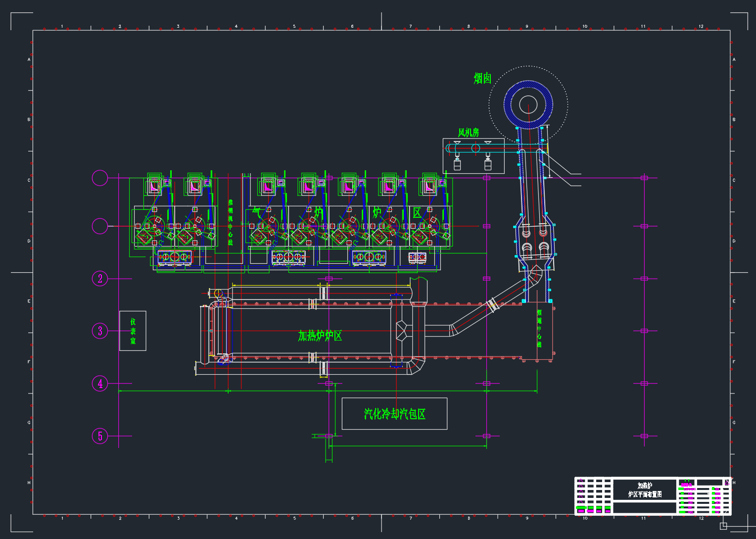Click the magenta triangle at title block's top-right

(x=727, y=482)
